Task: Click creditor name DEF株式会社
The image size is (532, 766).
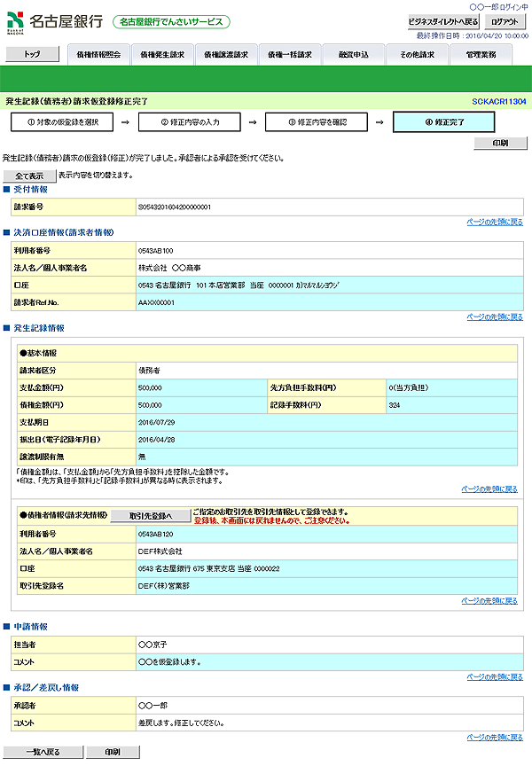Action: 160,551
